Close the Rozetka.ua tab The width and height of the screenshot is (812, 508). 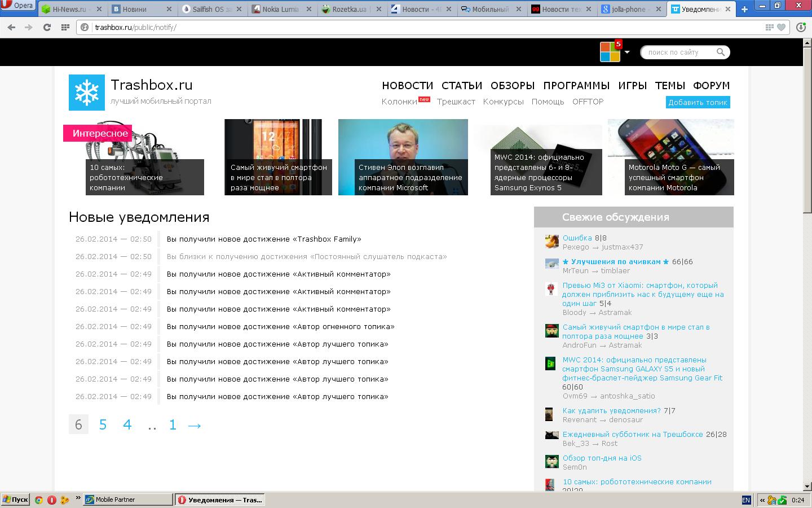pos(378,9)
